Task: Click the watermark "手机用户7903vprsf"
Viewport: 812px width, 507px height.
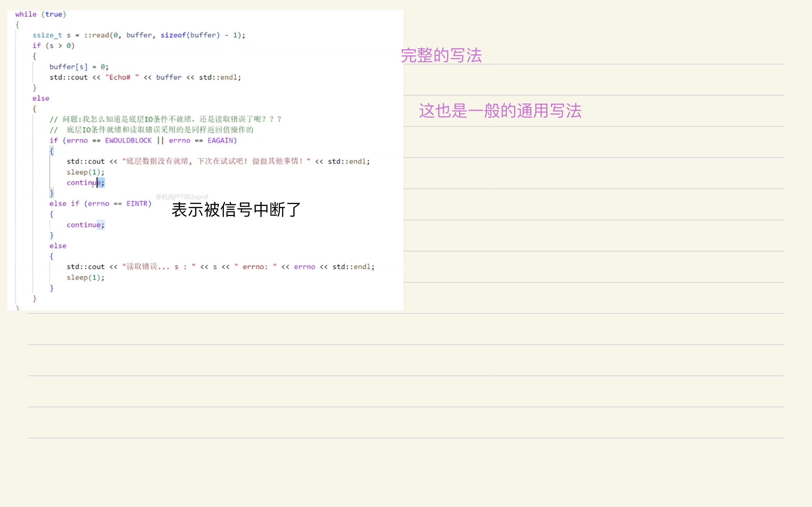Action: (181, 196)
